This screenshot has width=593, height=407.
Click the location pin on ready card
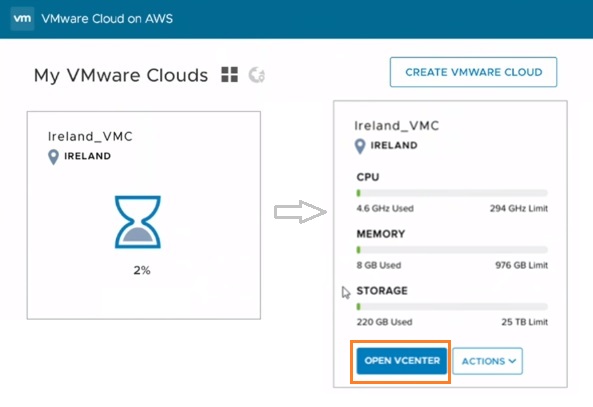point(360,146)
